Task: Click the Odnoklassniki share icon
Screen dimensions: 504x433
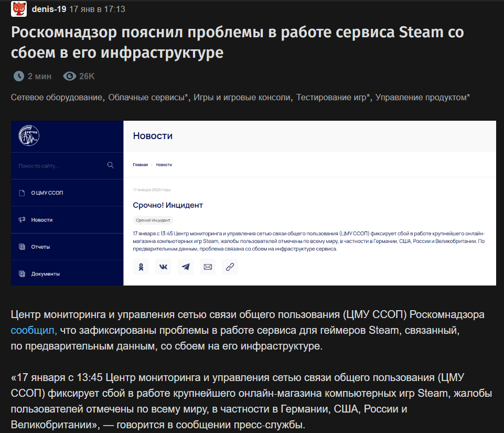Action: tap(141, 267)
